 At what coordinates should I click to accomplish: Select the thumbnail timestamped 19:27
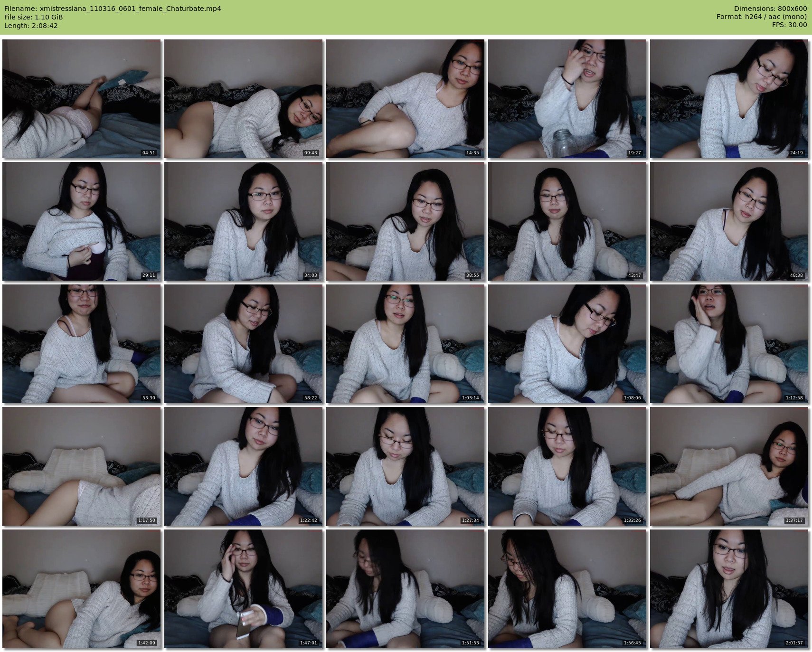click(567, 99)
